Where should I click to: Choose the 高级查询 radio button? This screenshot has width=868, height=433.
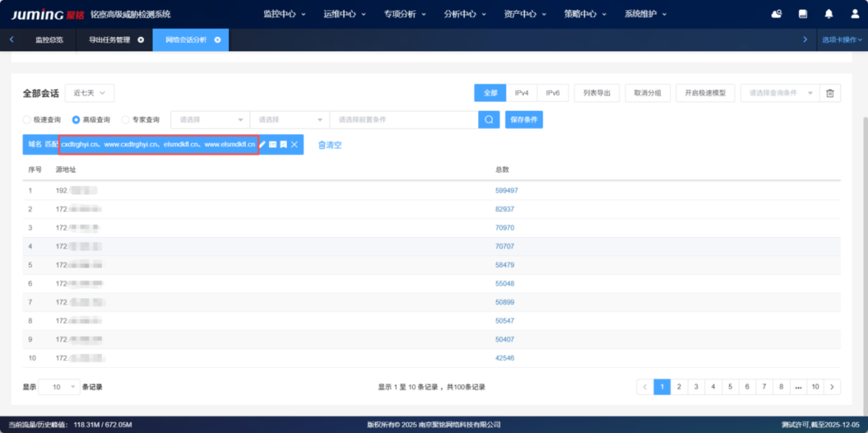pos(76,120)
